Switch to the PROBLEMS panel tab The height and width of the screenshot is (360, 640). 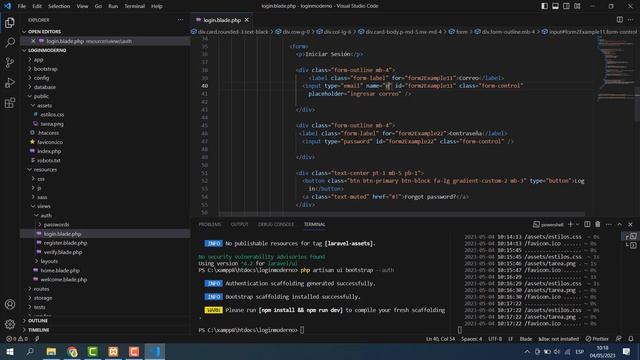(209, 224)
